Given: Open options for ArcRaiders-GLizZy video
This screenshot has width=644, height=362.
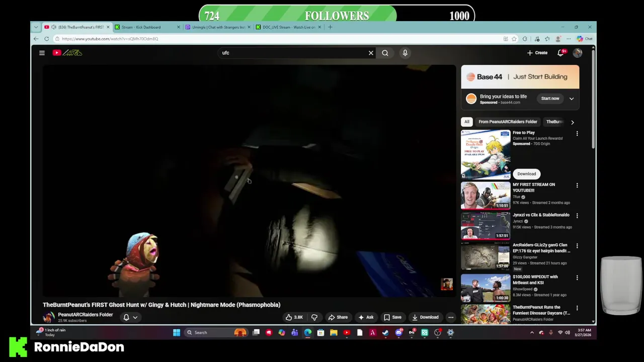Looking at the screenshot, I should pos(577,246).
